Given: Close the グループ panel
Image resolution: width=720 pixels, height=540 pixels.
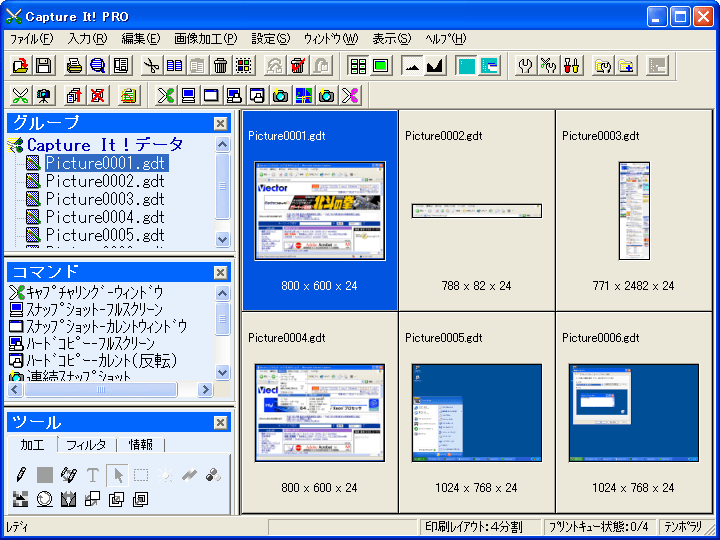Looking at the screenshot, I should click(x=220, y=124).
